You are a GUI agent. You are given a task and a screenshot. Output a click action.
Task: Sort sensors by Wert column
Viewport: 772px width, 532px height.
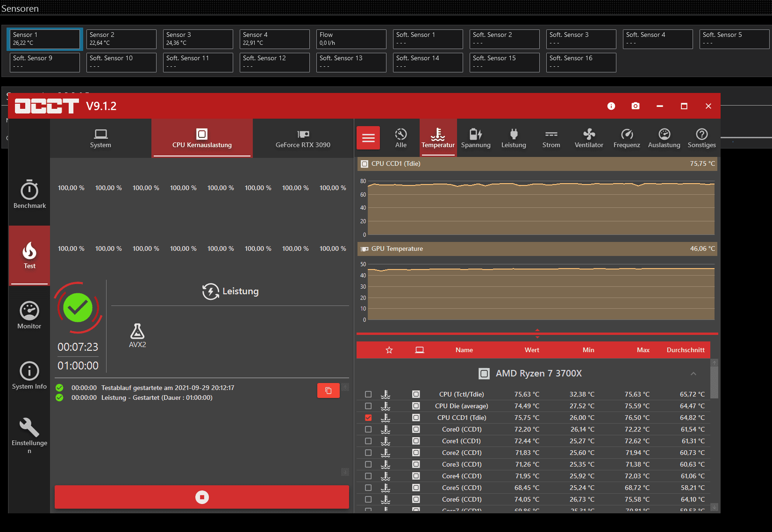(532, 350)
